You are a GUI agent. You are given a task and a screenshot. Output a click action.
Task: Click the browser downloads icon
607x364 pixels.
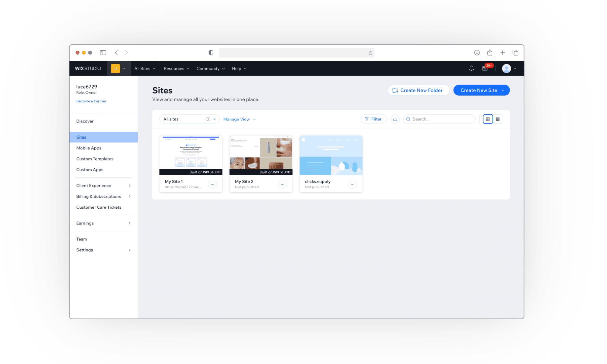[477, 53]
